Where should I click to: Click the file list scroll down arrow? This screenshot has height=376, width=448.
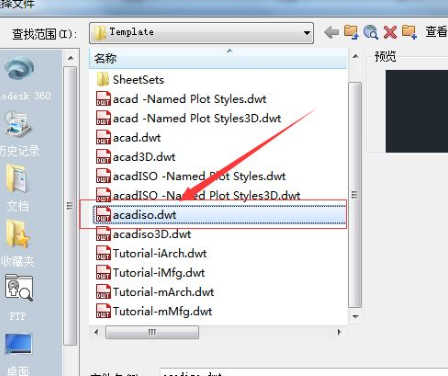click(355, 317)
